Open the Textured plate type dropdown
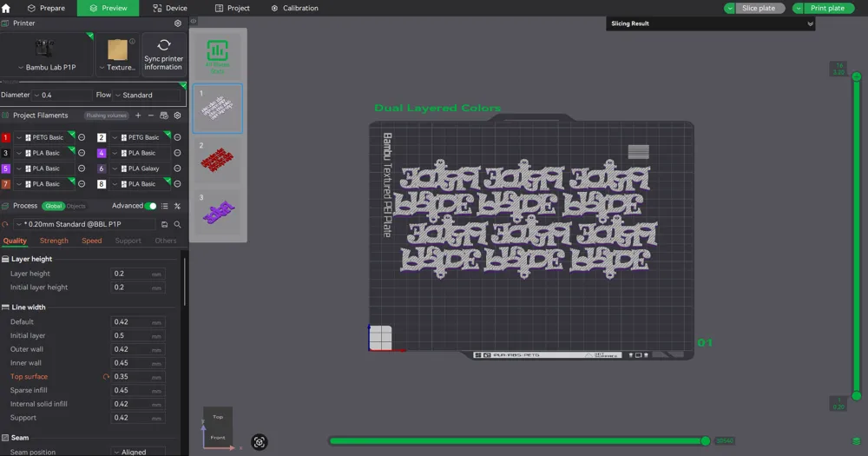Image resolution: width=868 pixels, height=456 pixels. coord(117,68)
